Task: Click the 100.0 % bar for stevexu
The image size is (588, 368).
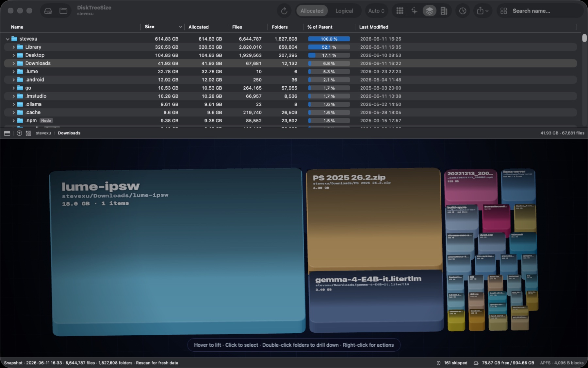Action: 329,39
